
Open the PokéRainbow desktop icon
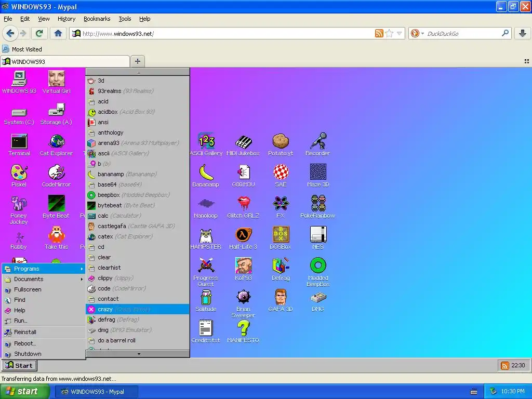(x=318, y=207)
